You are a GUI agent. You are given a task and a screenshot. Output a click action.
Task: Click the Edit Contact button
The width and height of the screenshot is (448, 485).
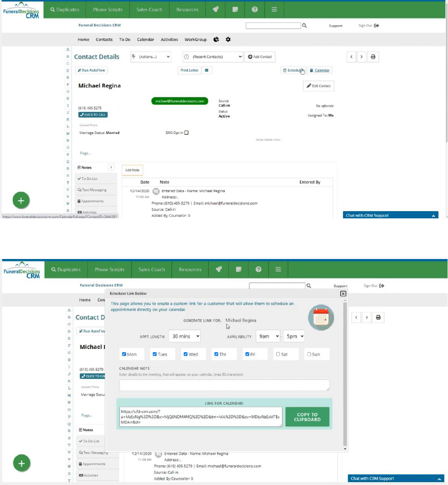coord(318,86)
